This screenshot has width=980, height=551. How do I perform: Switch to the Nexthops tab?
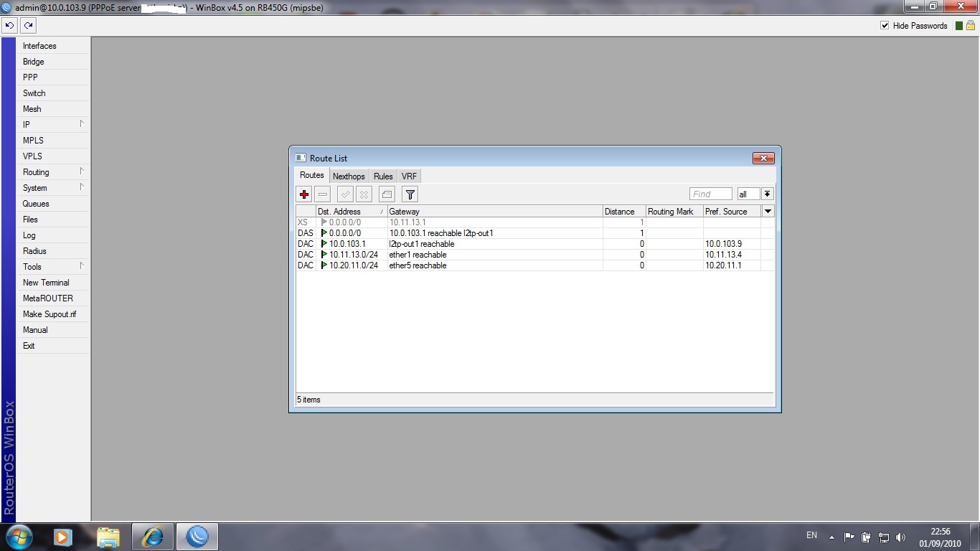tap(349, 176)
